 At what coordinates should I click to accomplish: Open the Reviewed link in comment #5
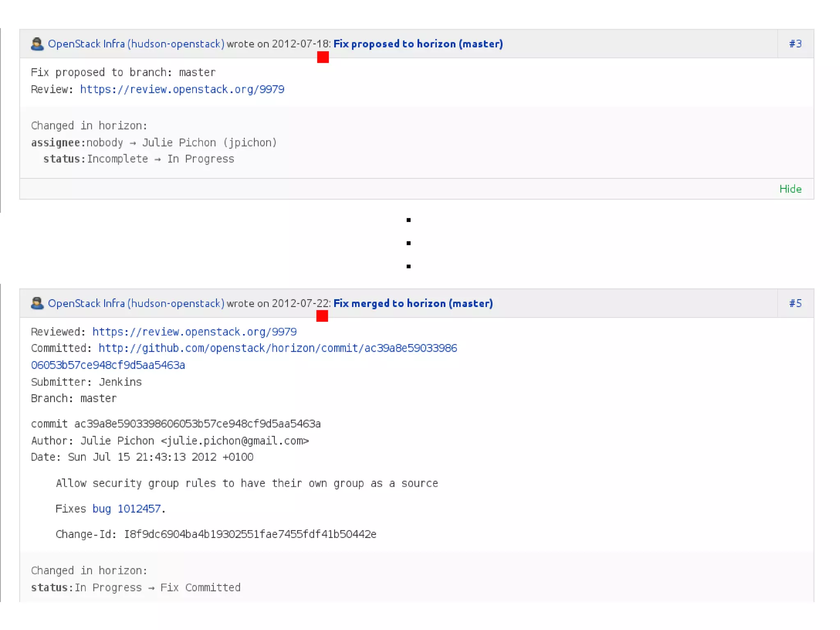click(194, 332)
